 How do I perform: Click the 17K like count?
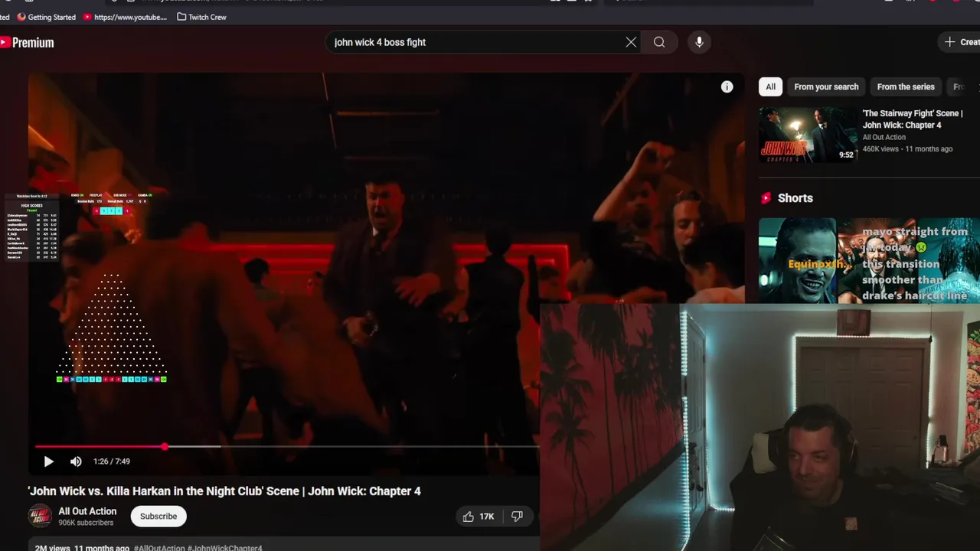click(487, 517)
